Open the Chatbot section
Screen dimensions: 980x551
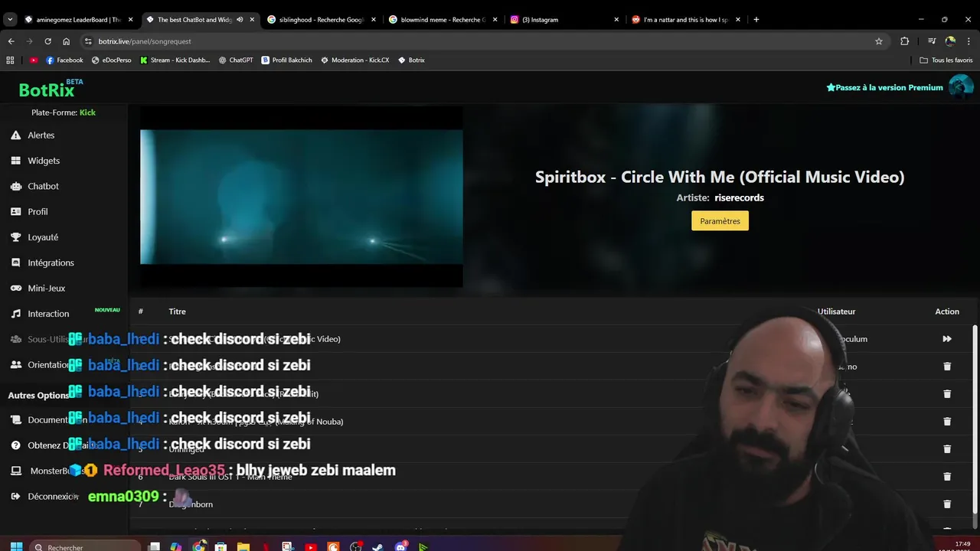click(43, 186)
